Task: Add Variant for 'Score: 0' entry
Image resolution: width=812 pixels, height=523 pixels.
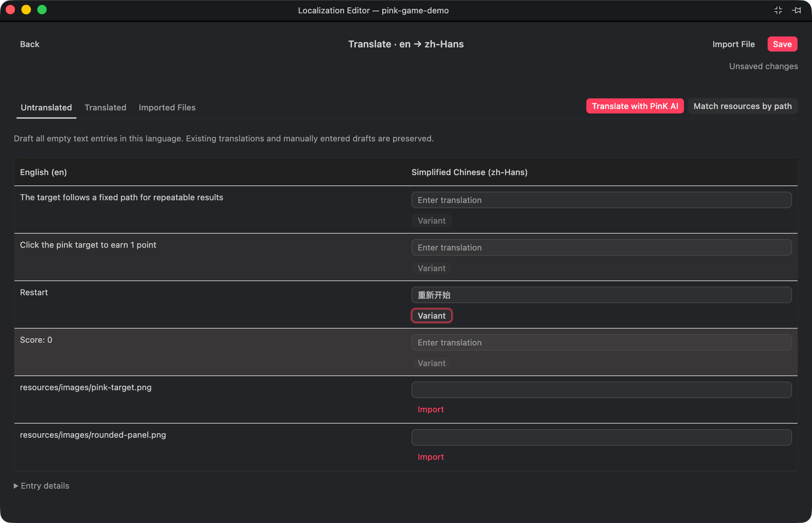Action: 432,363
